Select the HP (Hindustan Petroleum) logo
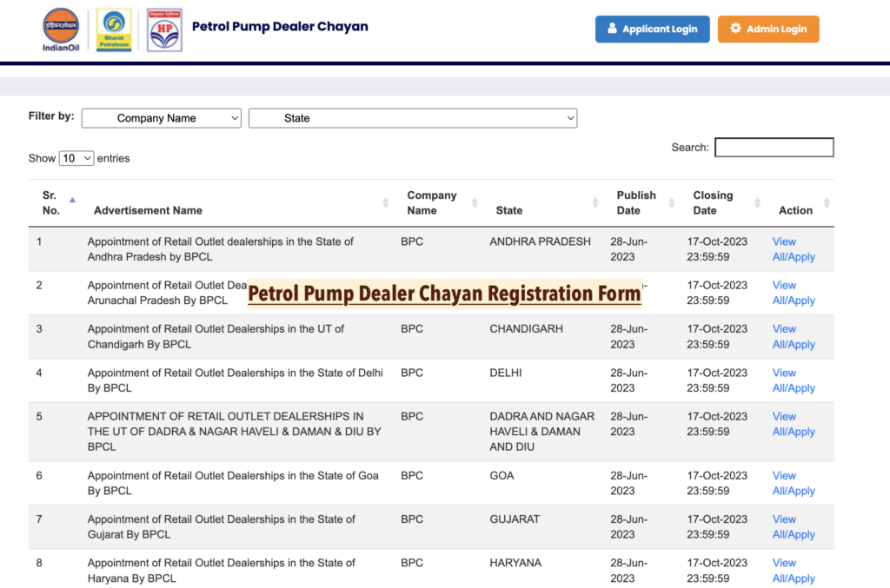 164,29
